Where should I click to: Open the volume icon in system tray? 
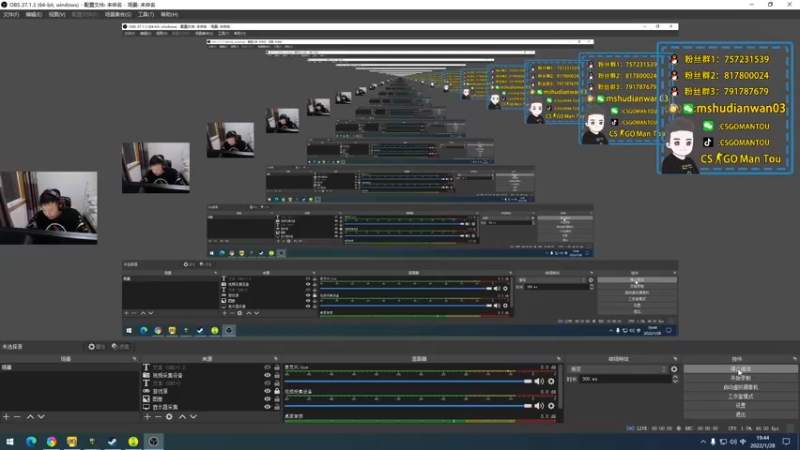733,442
